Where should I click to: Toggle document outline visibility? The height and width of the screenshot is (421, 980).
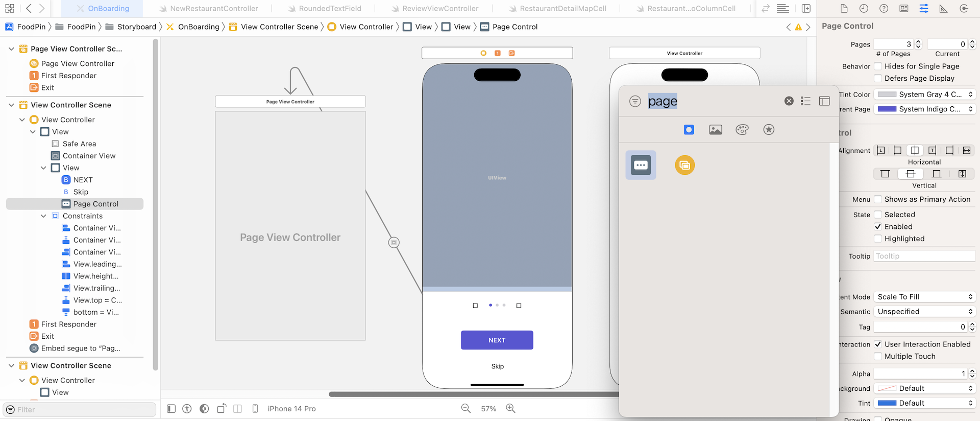point(171,409)
